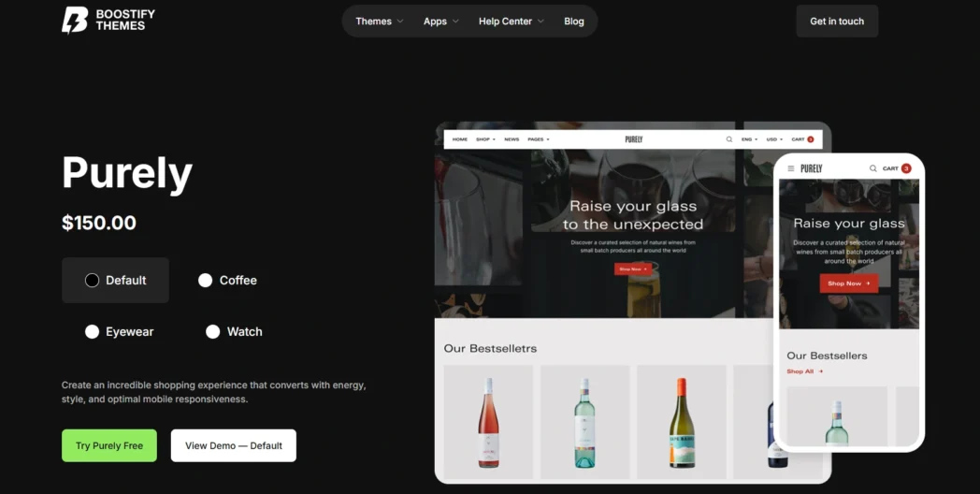Go to the Blog page
Viewport: 980px width, 494px height.
pyautogui.click(x=574, y=22)
